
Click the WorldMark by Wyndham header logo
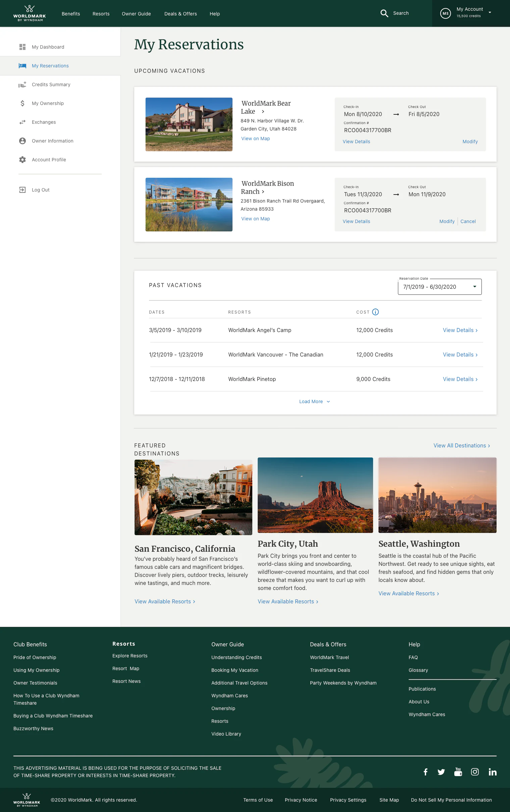tap(29, 13)
